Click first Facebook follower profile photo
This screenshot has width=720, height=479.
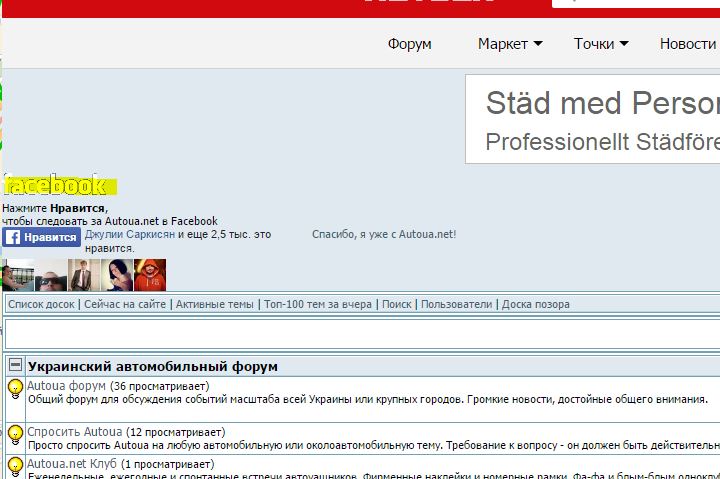[x=18, y=275]
